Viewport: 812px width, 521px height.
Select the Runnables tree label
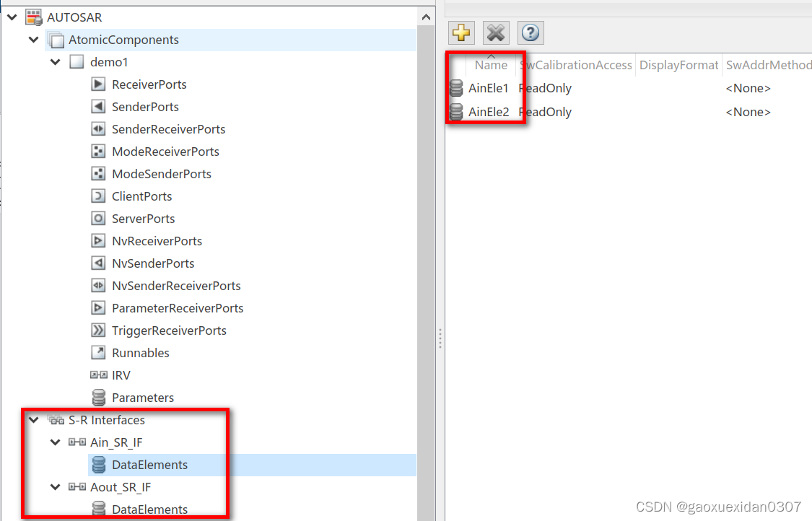140,353
